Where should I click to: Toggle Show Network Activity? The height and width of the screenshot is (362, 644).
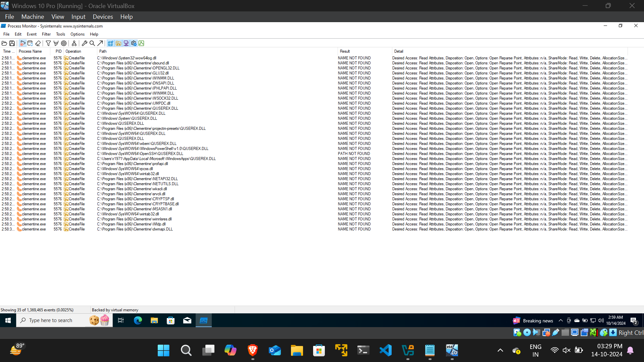(x=126, y=43)
